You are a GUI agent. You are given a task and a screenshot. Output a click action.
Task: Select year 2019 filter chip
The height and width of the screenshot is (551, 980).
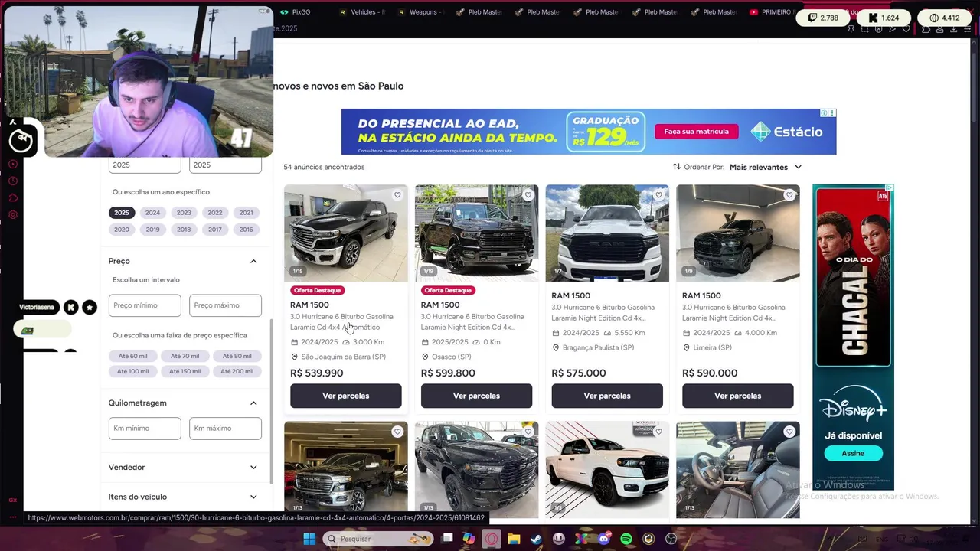pos(152,230)
